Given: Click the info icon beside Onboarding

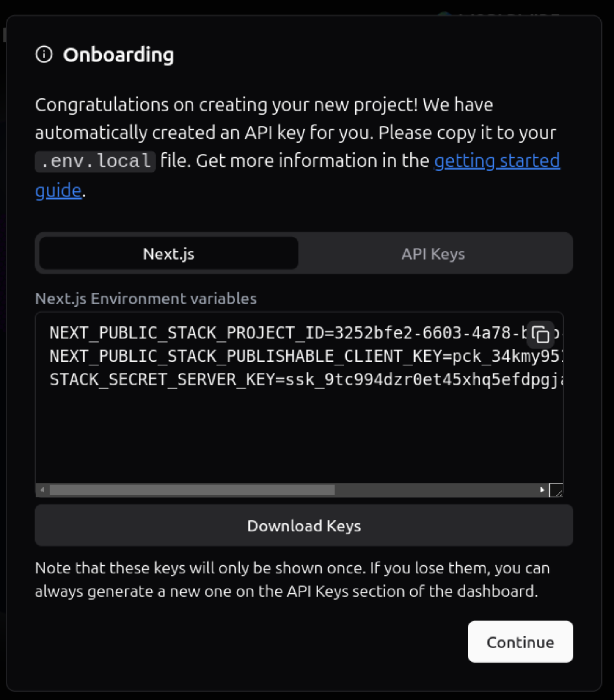Looking at the screenshot, I should 44,54.
